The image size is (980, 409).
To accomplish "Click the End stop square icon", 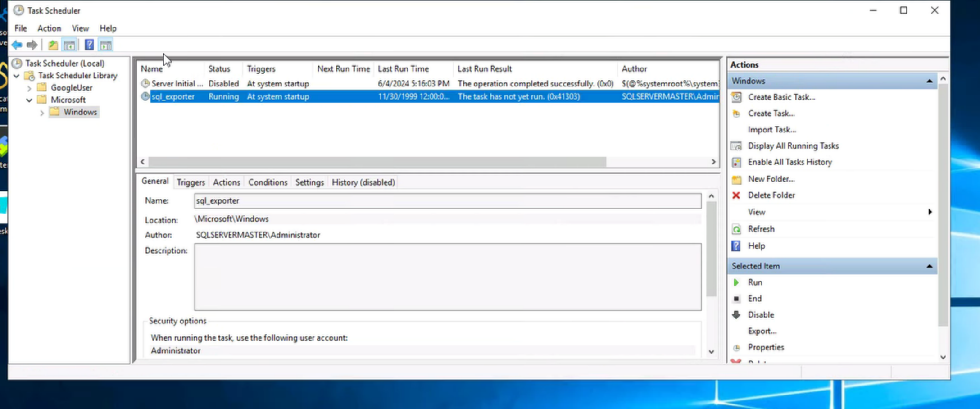I will 736,299.
